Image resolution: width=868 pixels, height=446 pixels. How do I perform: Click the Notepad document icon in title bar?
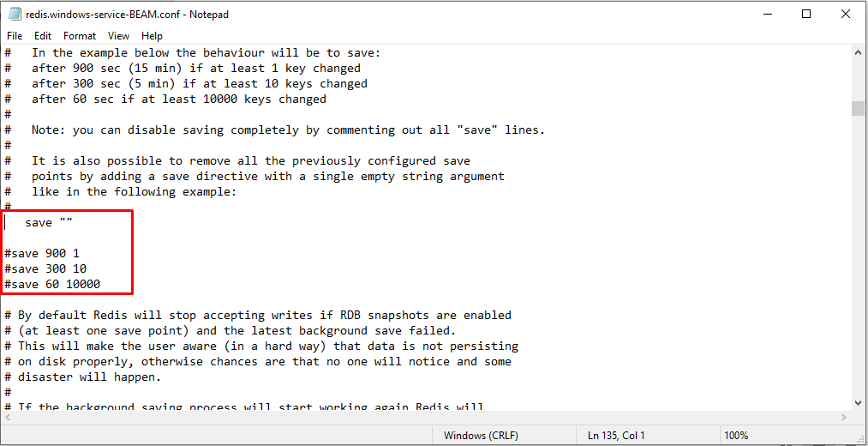pyautogui.click(x=15, y=14)
